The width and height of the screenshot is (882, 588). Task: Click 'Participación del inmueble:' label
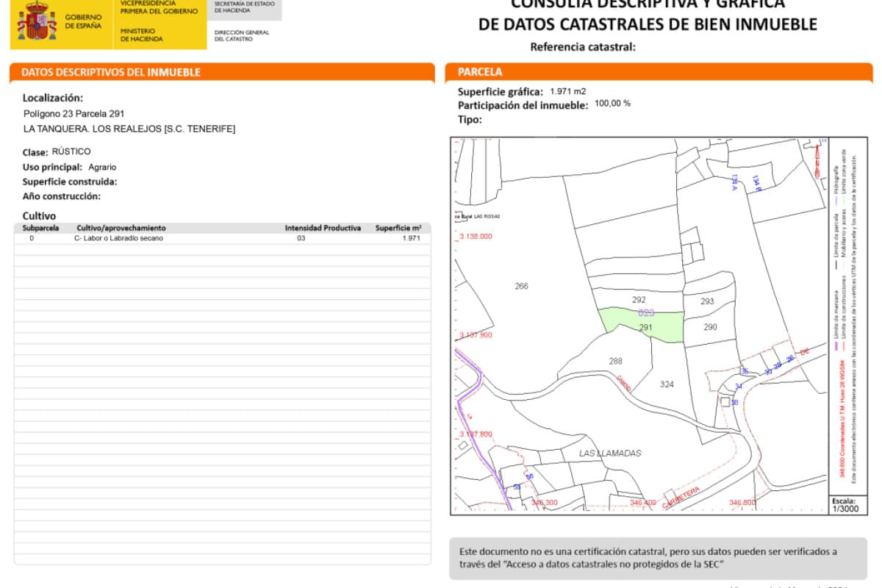523,105
